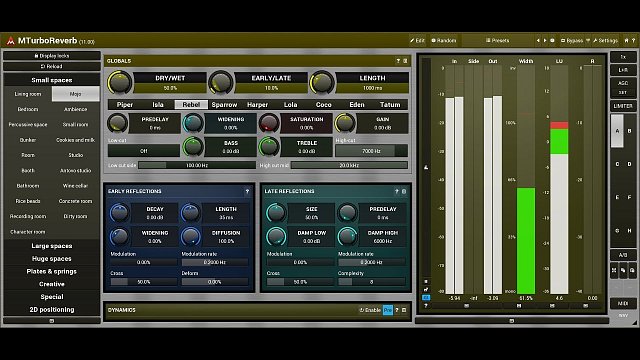This screenshot has width=640, height=360.
Task: Enable the Dynamics section
Action: pyautogui.click(x=370, y=310)
